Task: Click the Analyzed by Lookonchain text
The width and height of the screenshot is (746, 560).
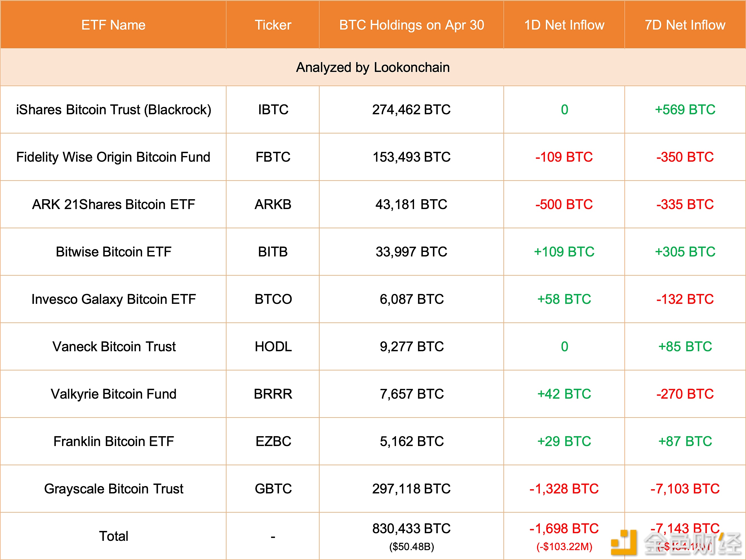Action: click(373, 67)
